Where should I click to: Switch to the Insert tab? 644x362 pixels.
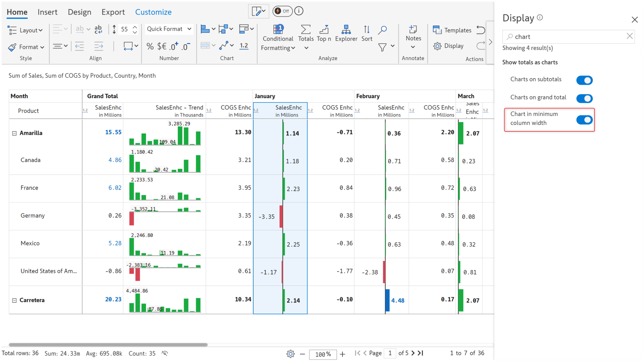pyautogui.click(x=48, y=12)
